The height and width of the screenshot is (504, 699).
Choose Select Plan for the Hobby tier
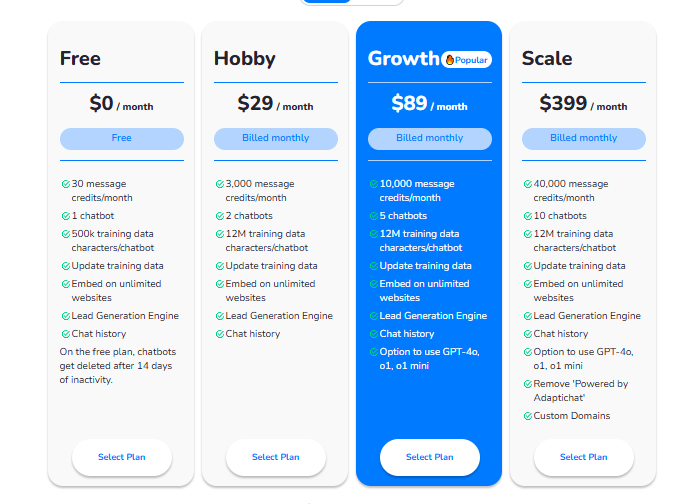coord(275,457)
